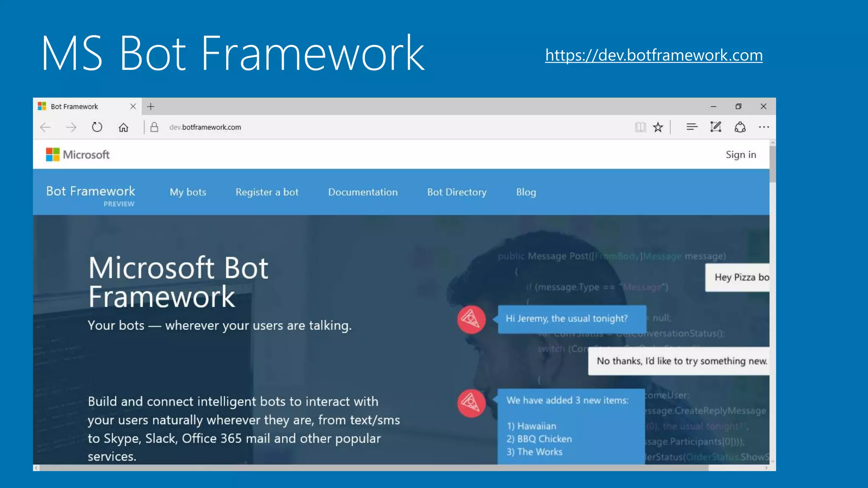This screenshot has width=868, height=488.
Task: Open the https://dev.botframework.com slide link
Action: (x=654, y=55)
